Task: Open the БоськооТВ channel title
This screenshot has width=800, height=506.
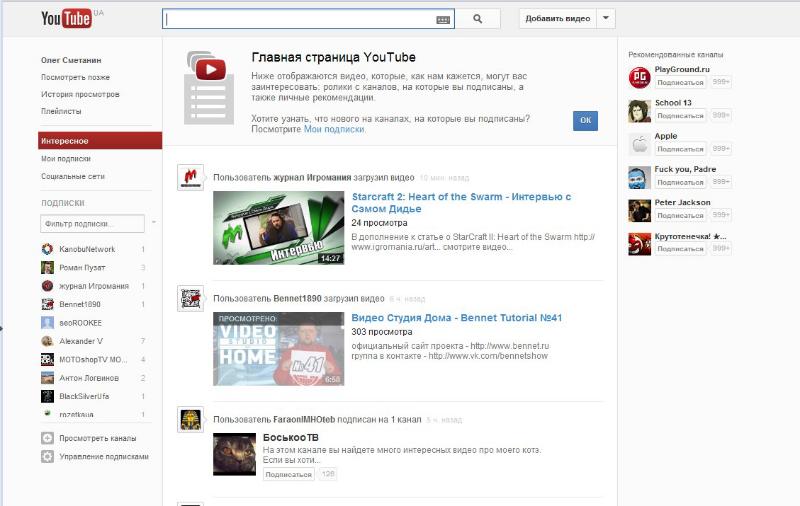Action: click(x=291, y=438)
